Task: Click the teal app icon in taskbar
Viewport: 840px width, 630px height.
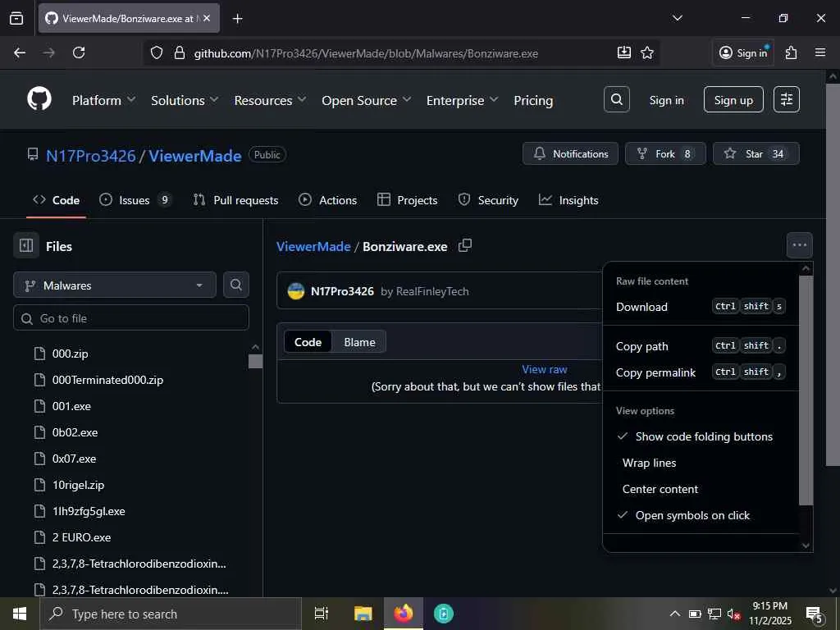Action: click(x=444, y=614)
